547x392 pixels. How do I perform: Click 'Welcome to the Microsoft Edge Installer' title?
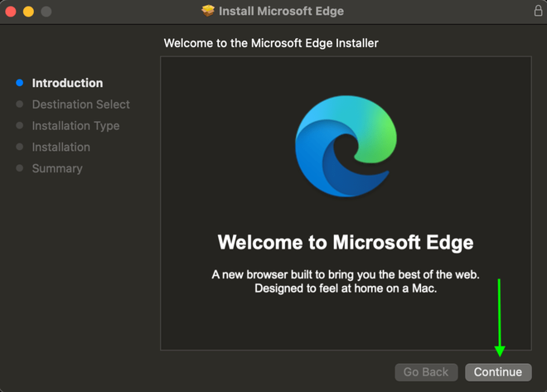271,43
